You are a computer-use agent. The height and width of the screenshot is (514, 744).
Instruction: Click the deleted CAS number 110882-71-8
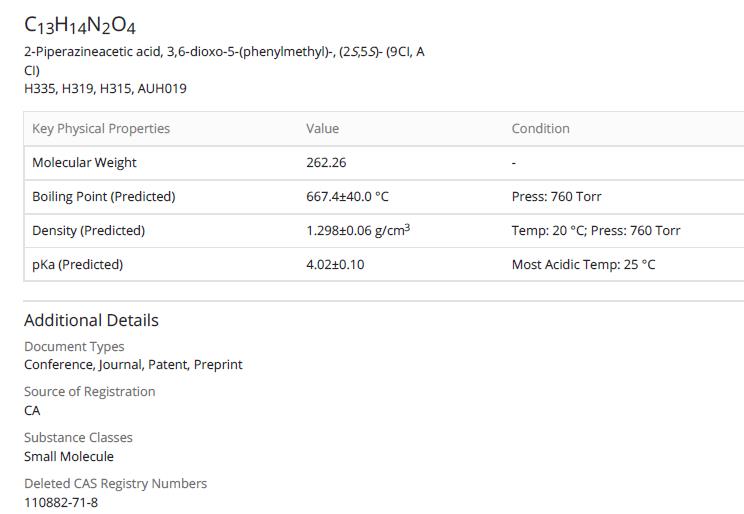(x=61, y=502)
